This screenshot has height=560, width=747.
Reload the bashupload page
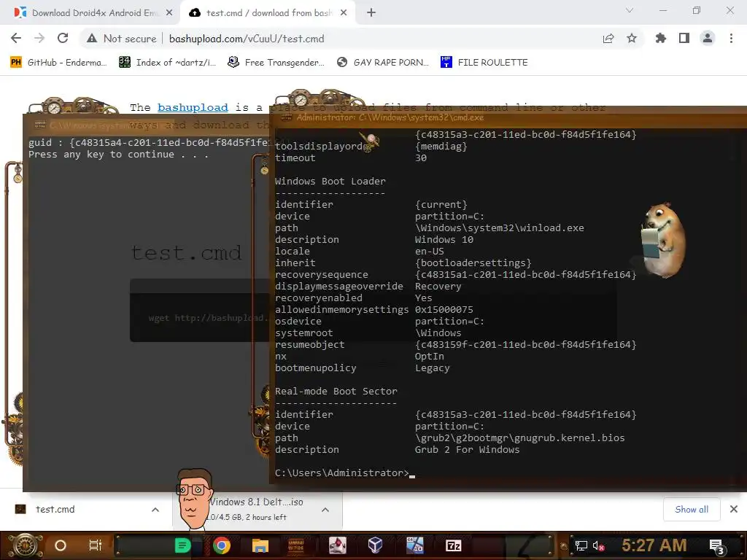(x=63, y=38)
